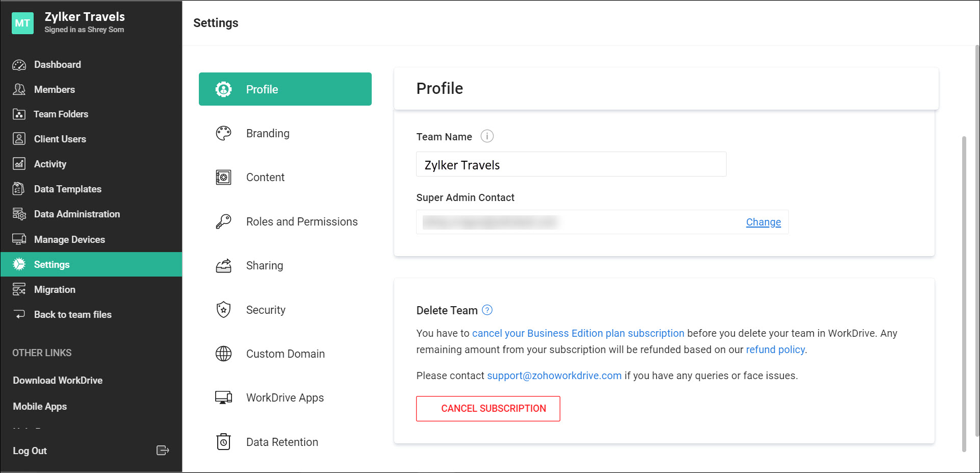Click the Manage Devices monitor icon
Image resolution: width=980 pixels, height=473 pixels.
(x=19, y=239)
